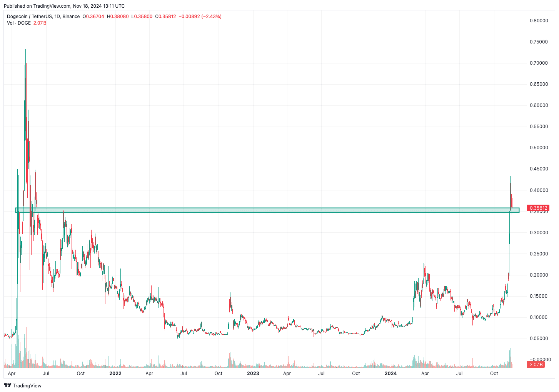Click the Oct label just before 2022
This screenshot has width=559, height=392.
pos(81,373)
